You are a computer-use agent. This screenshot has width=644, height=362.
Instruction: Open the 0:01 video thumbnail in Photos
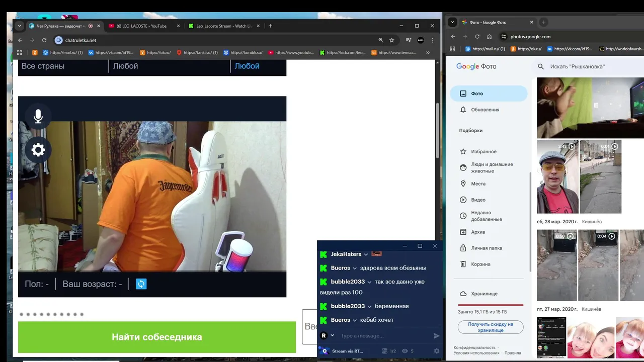tap(600, 176)
